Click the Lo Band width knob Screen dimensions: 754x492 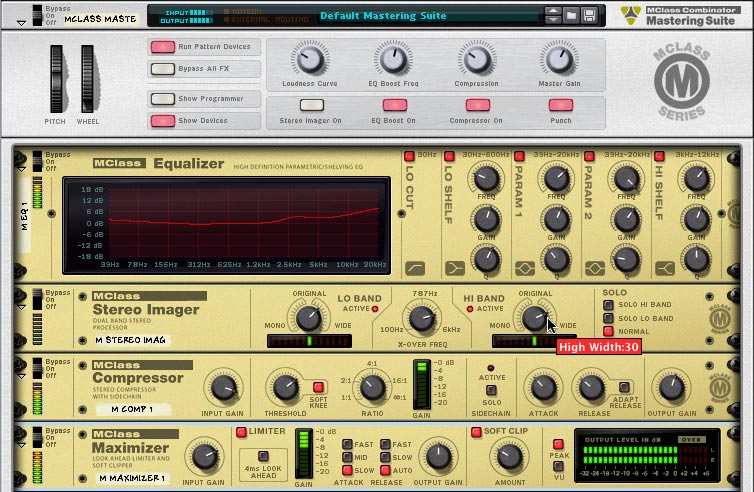(309, 318)
